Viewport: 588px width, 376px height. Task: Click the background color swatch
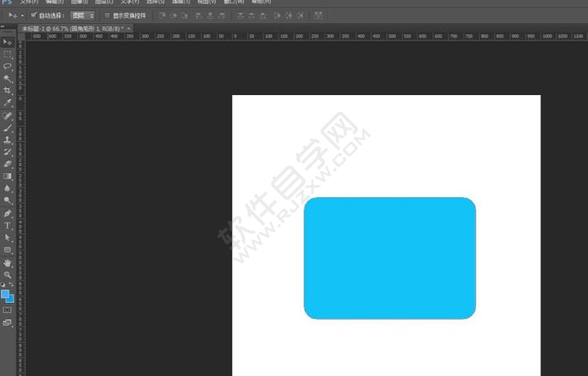(11, 300)
